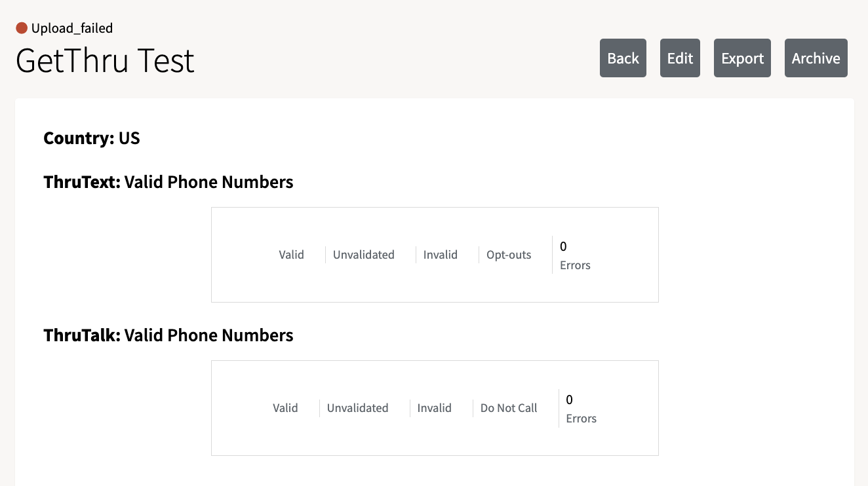
Task: Click Valid in the ThruText stats box
Action: pyautogui.click(x=291, y=255)
